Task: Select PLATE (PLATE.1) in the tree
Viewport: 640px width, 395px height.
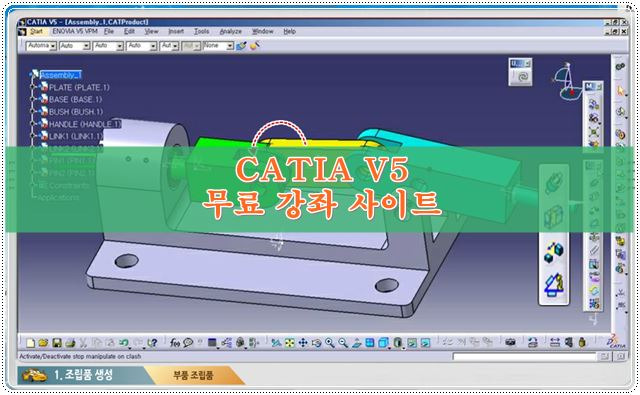Action: 79,87
